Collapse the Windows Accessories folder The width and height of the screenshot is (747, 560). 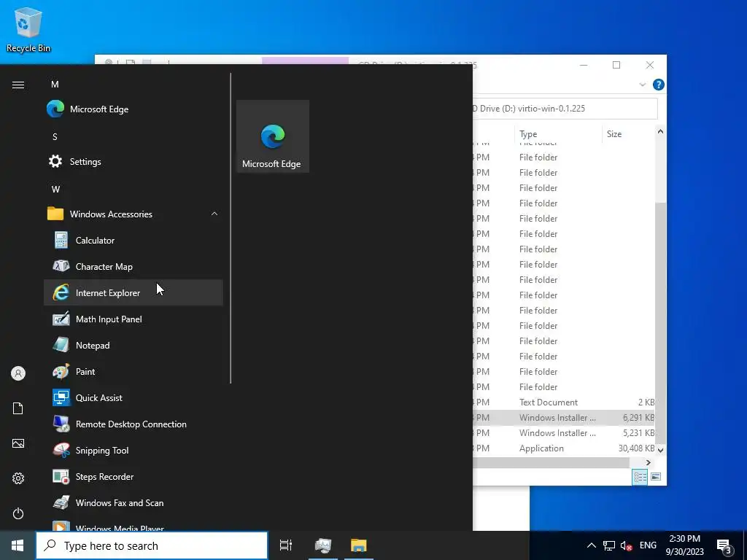[x=133, y=214]
